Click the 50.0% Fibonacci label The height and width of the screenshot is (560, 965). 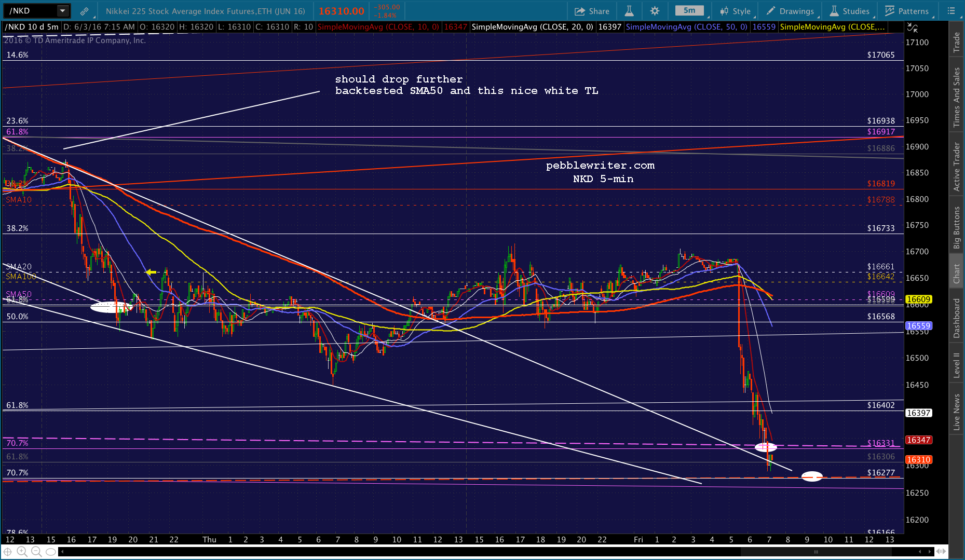pyautogui.click(x=17, y=317)
